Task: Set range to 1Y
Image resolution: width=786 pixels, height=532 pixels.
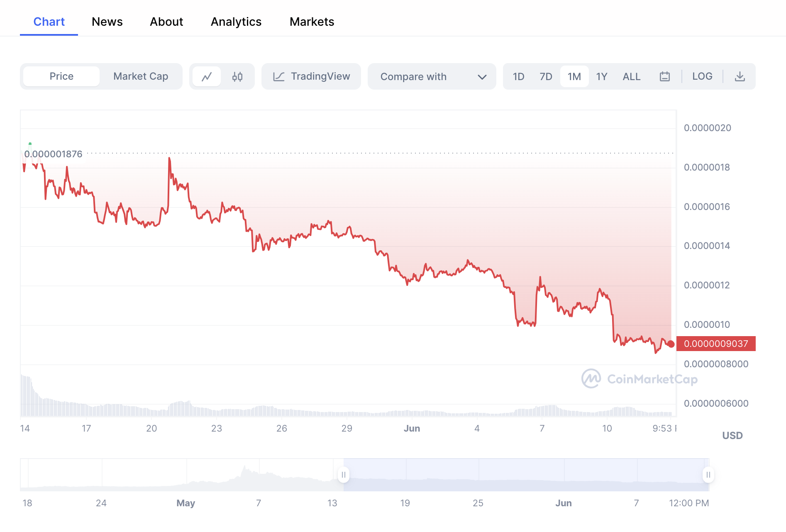Action: point(602,77)
